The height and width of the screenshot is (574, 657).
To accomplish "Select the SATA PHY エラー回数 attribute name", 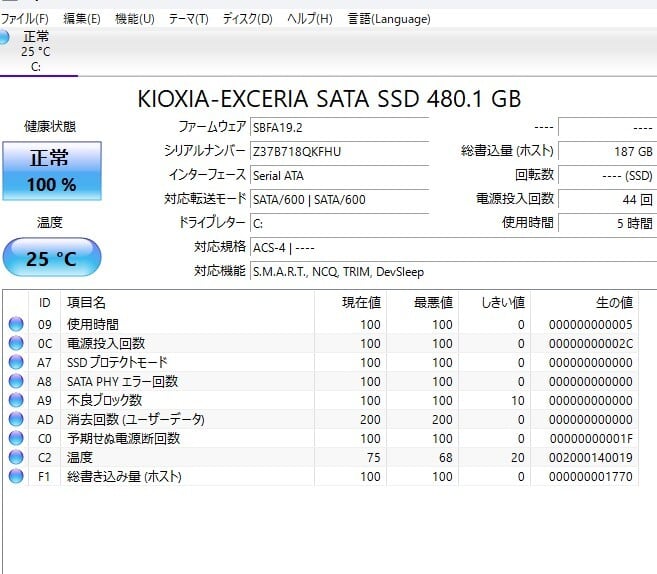I will click(122, 382).
